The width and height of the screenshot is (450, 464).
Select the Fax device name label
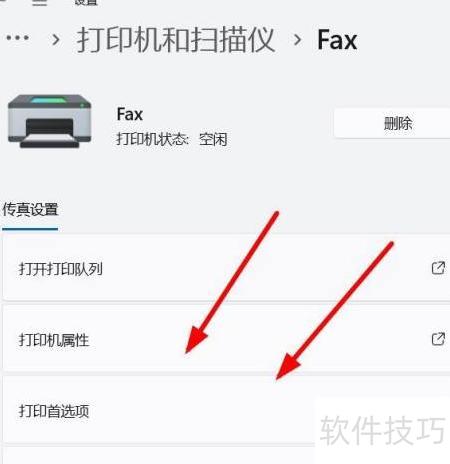pyautogui.click(x=130, y=114)
